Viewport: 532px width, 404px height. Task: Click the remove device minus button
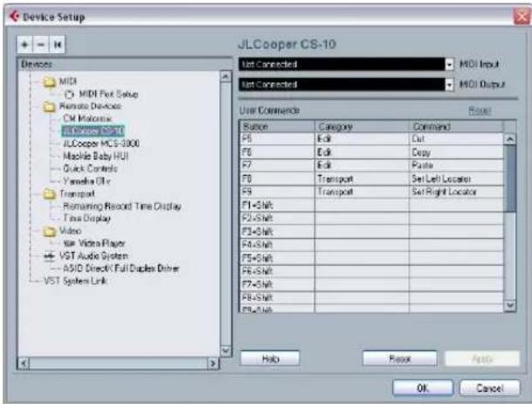[41, 45]
